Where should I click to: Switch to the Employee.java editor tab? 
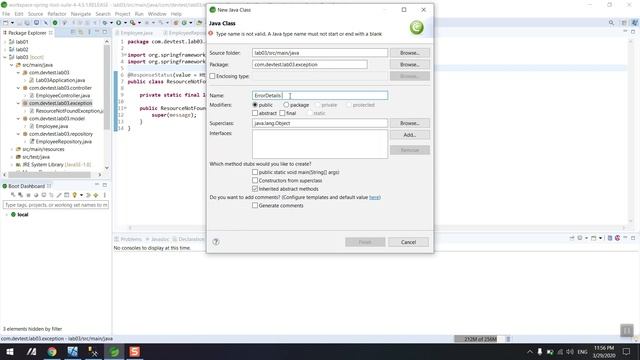[136, 33]
